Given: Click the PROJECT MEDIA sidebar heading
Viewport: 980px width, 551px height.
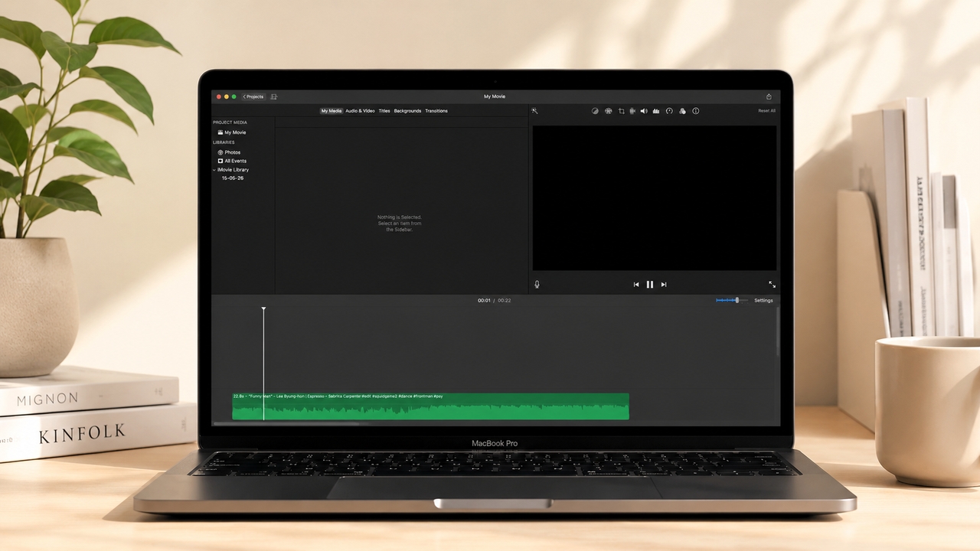Looking at the screenshot, I should point(230,122).
